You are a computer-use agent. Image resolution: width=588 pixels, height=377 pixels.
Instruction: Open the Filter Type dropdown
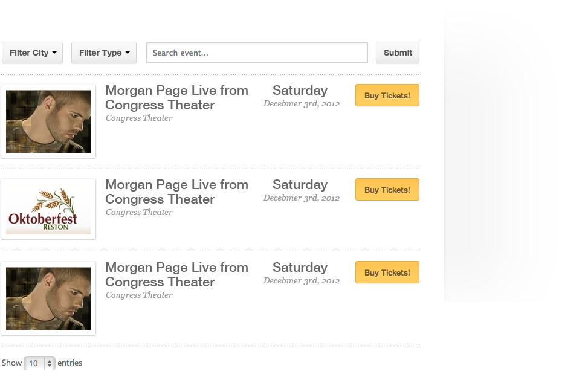104,53
